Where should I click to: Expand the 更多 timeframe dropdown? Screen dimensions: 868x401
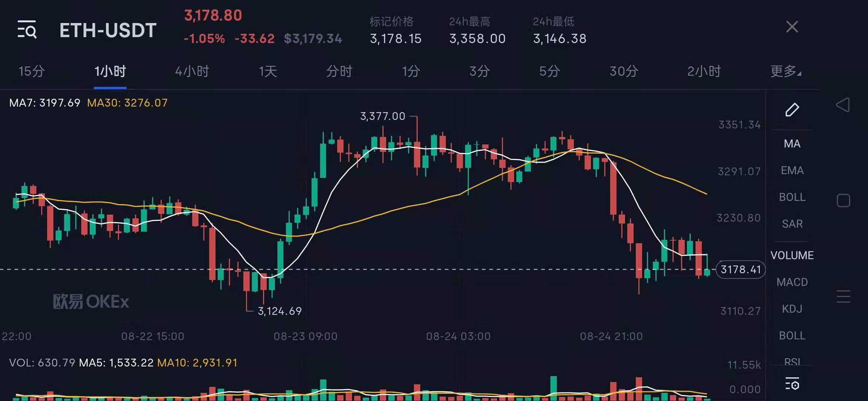pyautogui.click(x=785, y=71)
